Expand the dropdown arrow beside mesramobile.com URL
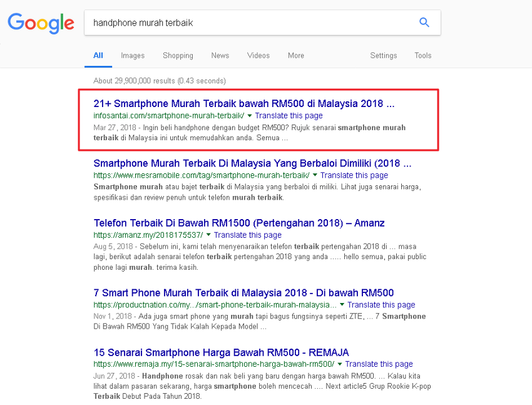This screenshot has height=405, width=532. pyautogui.click(x=315, y=175)
